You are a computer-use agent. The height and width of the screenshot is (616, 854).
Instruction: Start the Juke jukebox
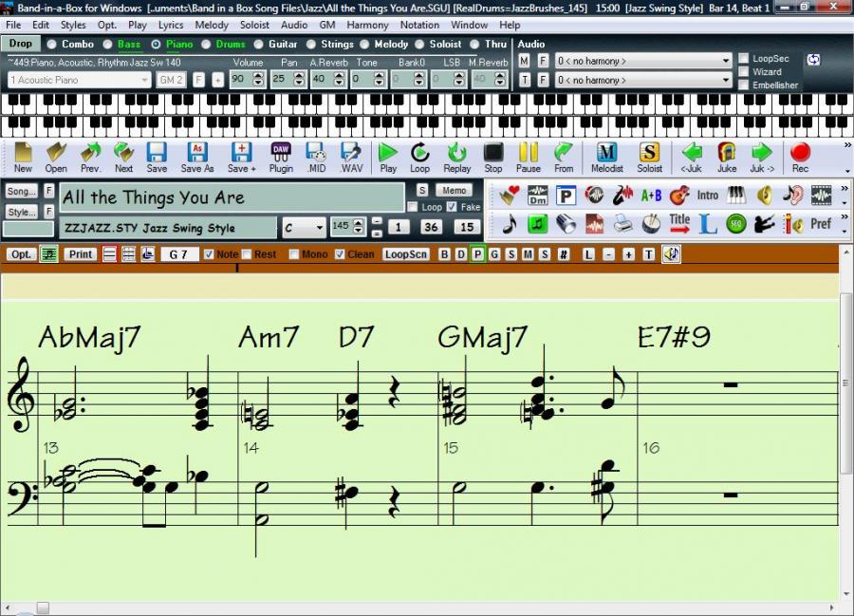point(727,158)
